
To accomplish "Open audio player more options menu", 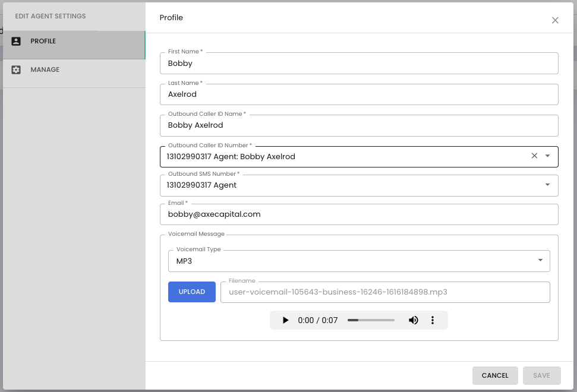I will tap(433, 320).
